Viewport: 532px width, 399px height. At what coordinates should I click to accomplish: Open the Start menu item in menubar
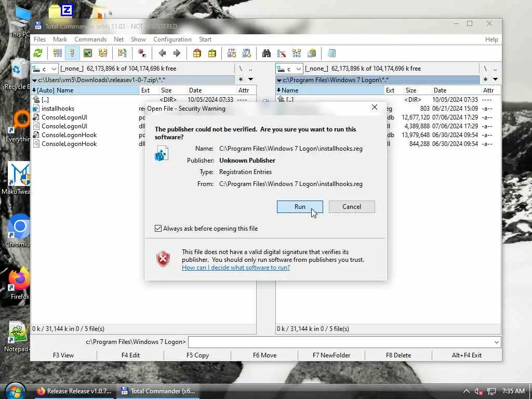[205, 39]
